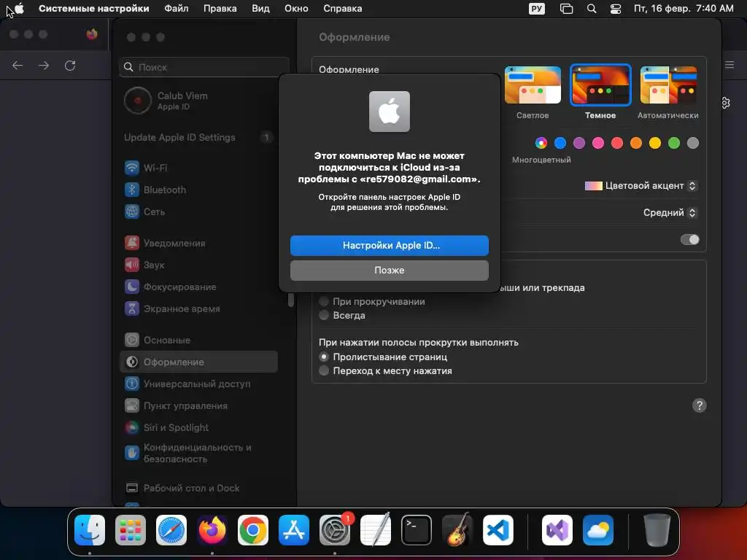
Task: Toggle the switch below Средний dropdown
Action: [690, 239]
